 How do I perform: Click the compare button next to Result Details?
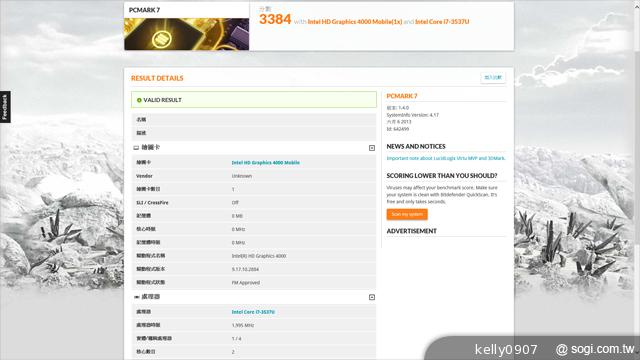pyautogui.click(x=493, y=78)
